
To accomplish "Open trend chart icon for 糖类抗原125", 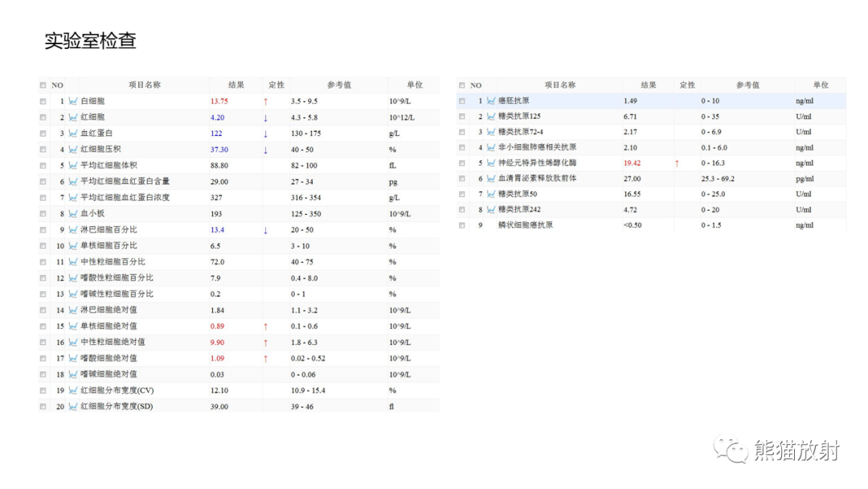I will coord(490,117).
